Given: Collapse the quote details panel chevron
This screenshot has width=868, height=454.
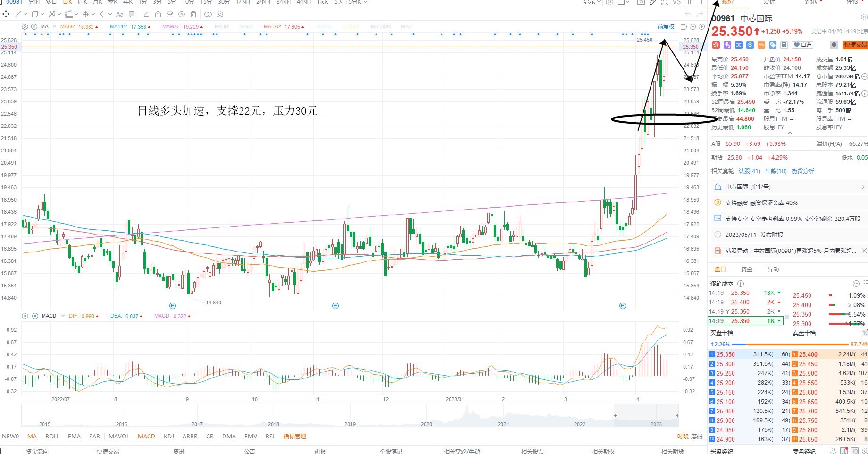Looking at the screenshot, I should [790, 133].
